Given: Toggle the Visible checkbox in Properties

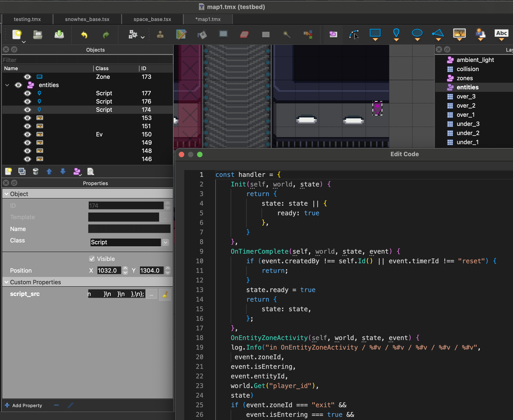Looking at the screenshot, I should click(92, 259).
